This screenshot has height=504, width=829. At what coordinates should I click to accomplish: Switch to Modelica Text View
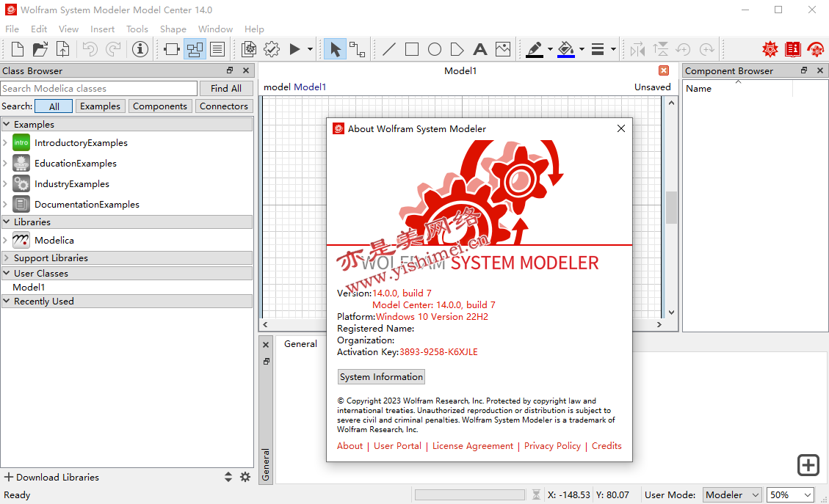(217, 49)
